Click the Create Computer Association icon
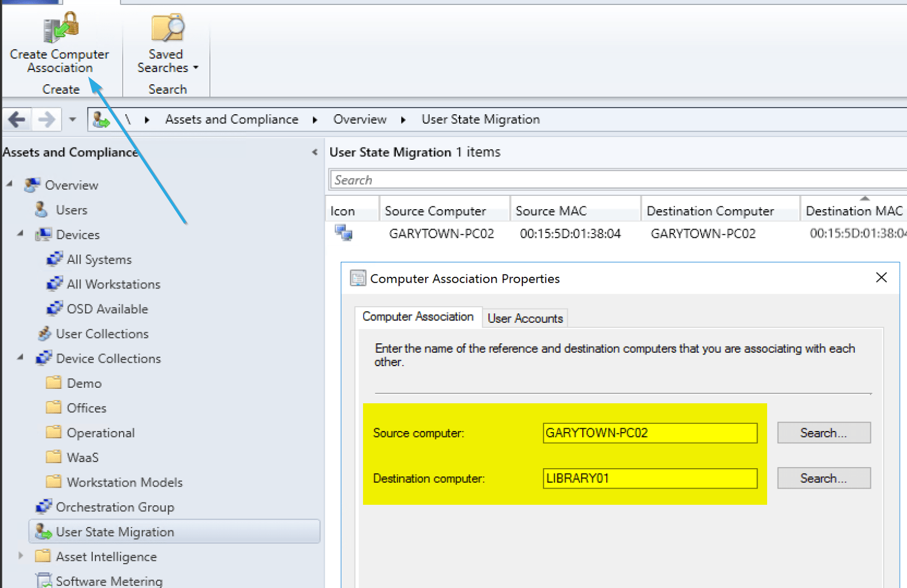The width and height of the screenshot is (907, 588). coord(60,28)
